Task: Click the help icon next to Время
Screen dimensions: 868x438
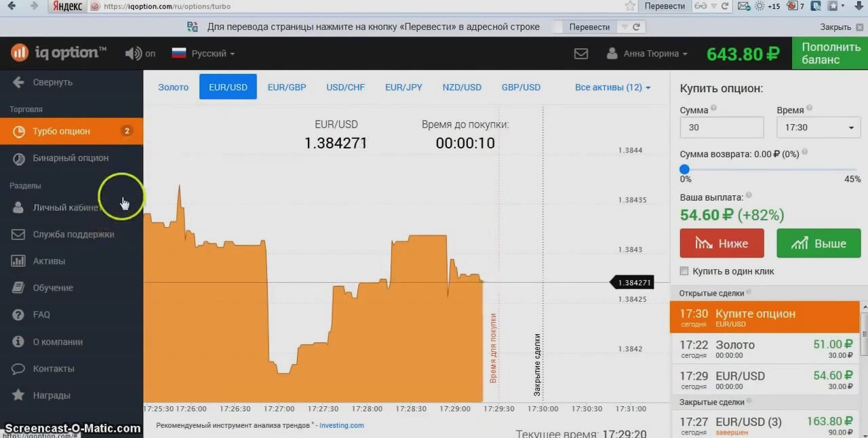Action: pos(810,108)
